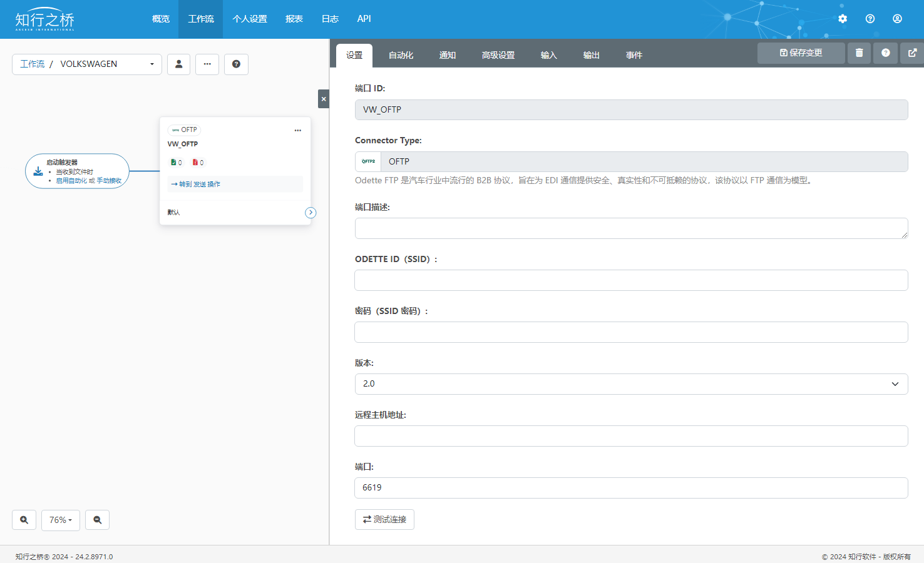Viewport: 924px width, 563px height.
Task: Click the trash delete connector icon
Action: pos(859,53)
